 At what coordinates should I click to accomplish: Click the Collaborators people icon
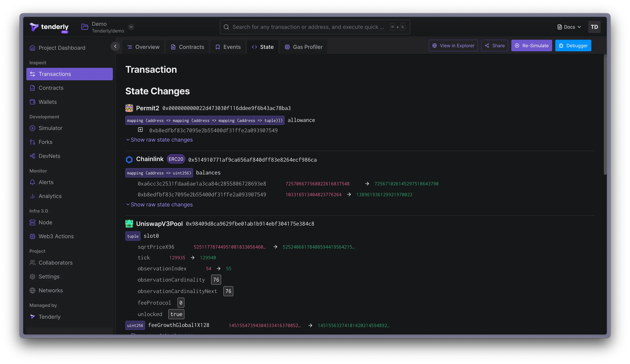33,263
